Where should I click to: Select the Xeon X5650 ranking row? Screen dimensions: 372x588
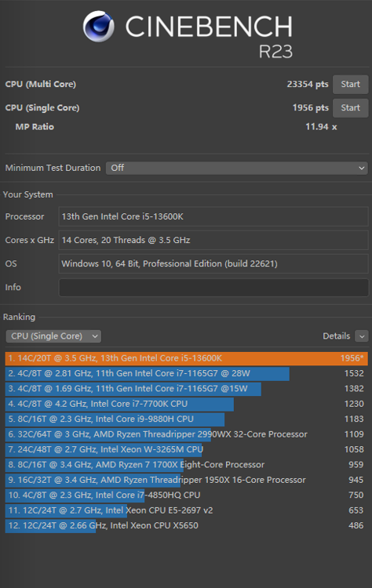tap(186, 526)
